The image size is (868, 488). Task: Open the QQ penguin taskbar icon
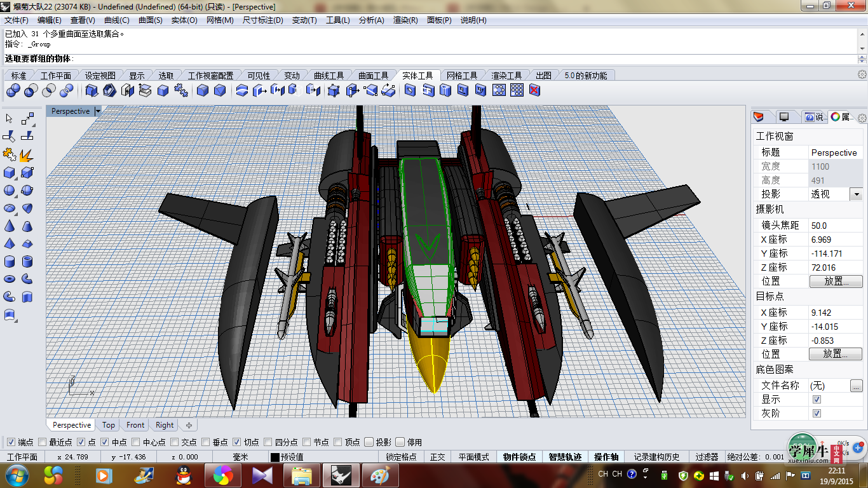pyautogui.click(x=184, y=475)
